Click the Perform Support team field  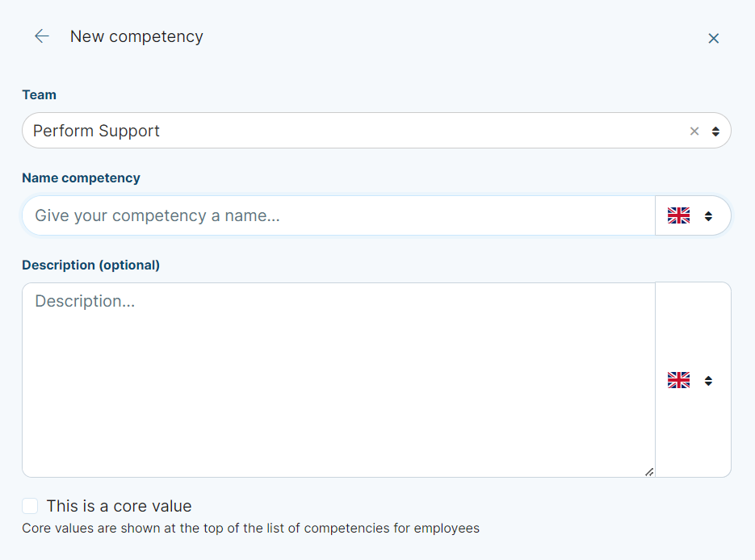[x=376, y=131]
